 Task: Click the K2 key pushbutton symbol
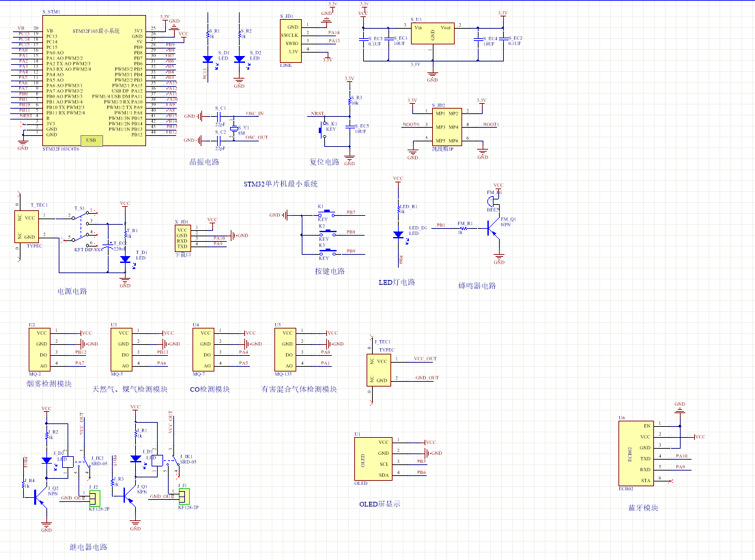tap(325, 233)
